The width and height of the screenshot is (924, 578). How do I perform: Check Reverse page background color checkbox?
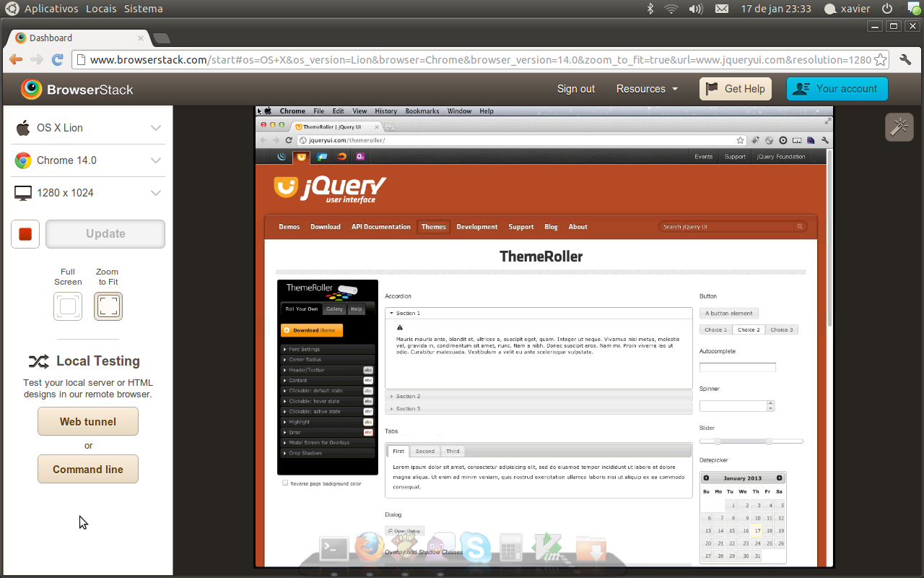coord(285,483)
